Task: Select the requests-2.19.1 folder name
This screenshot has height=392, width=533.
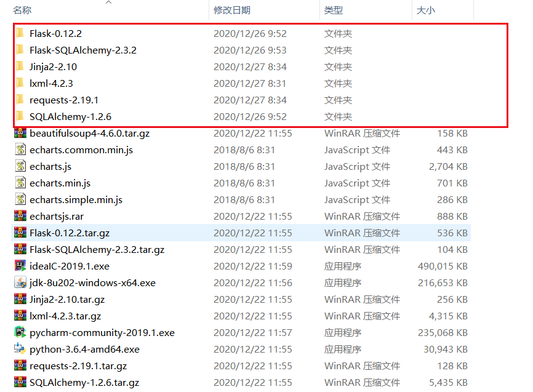Action: [x=64, y=100]
